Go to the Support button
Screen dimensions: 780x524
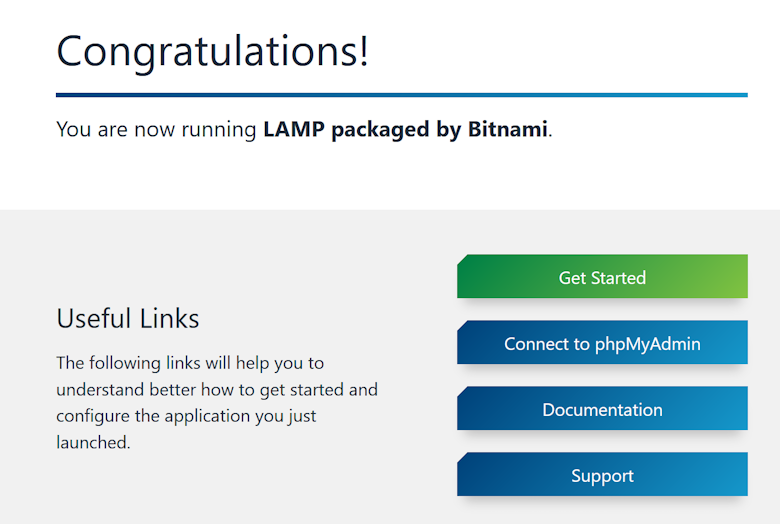click(602, 475)
